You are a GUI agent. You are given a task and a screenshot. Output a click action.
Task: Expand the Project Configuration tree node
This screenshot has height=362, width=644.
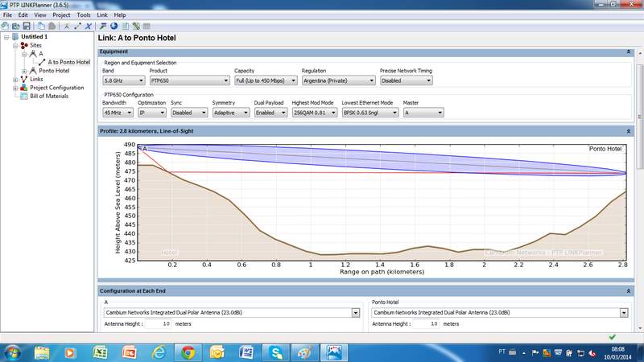[14, 88]
